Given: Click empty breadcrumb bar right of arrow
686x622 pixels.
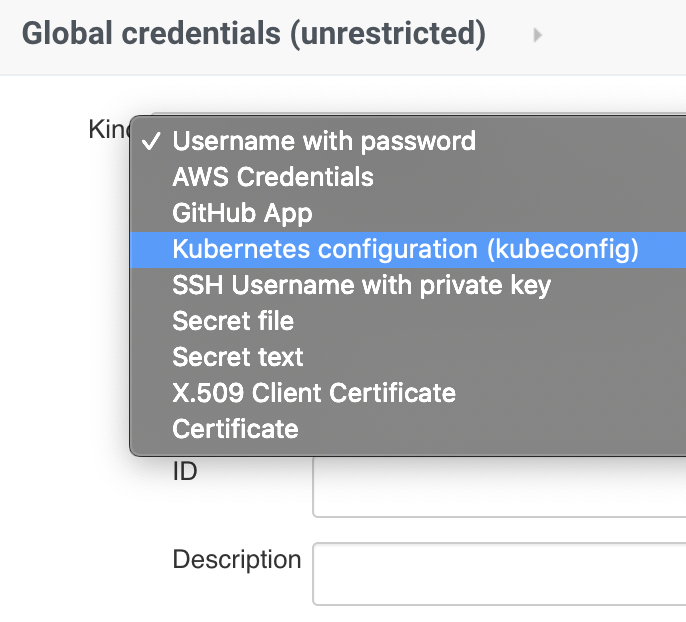Looking at the screenshot, I should 620,36.
